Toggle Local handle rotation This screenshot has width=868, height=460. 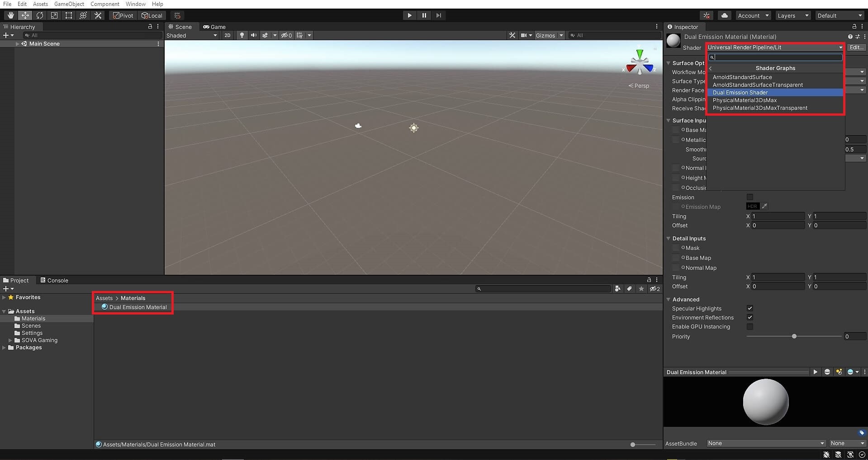coord(152,15)
